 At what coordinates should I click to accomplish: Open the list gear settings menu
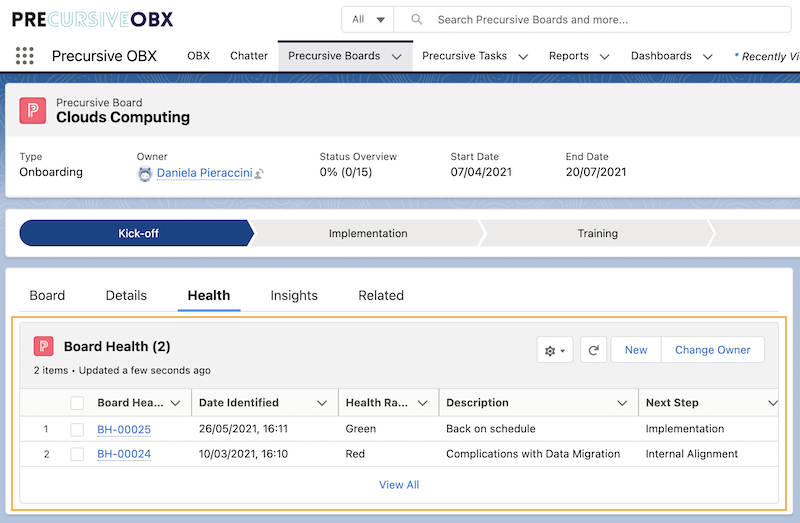[x=555, y=350]
